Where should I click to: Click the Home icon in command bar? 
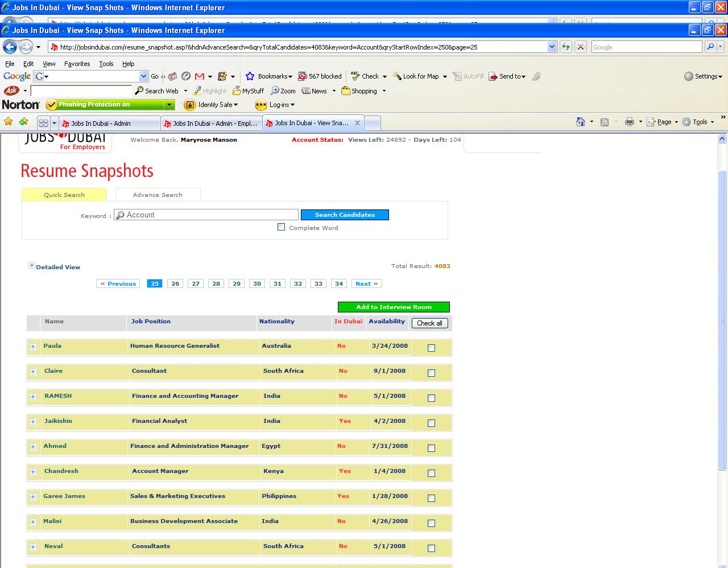(x=580, y=122)
